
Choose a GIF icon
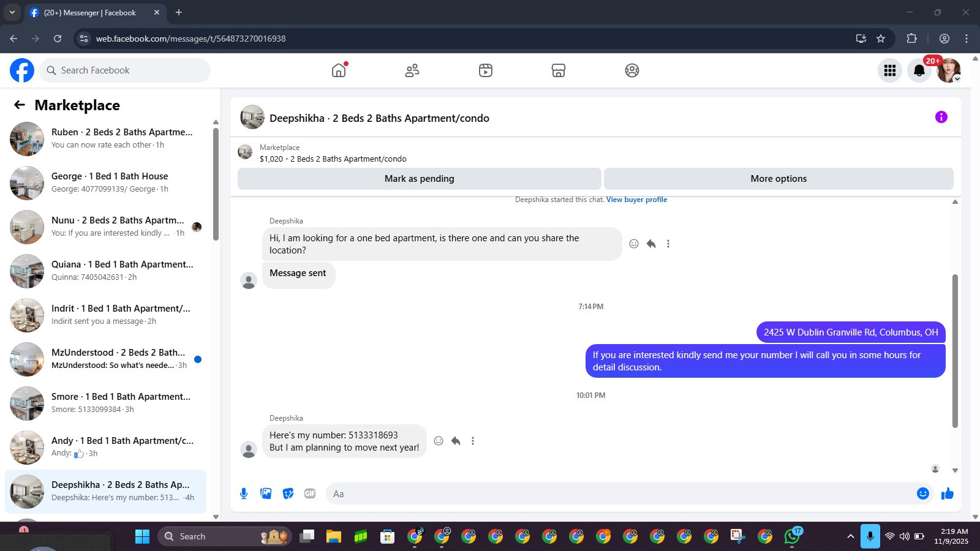pos(310,493)
